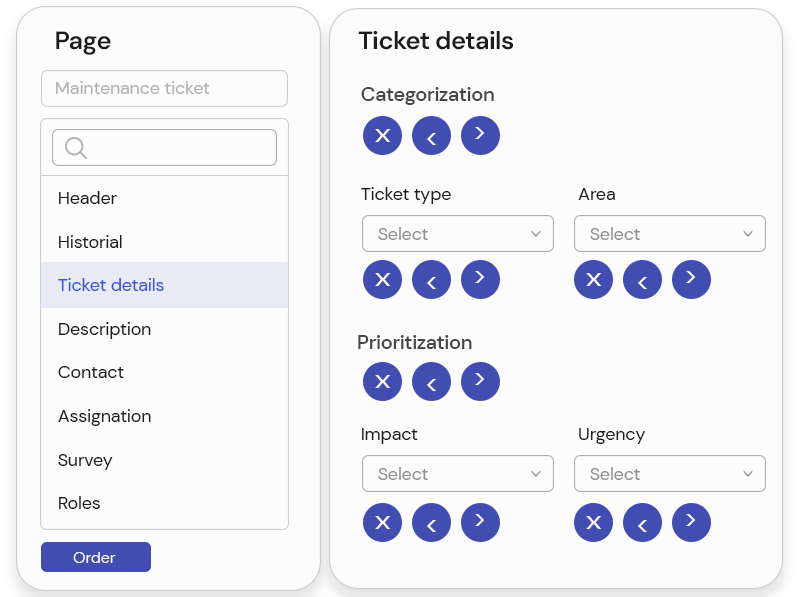The height and width of the screenshot is (597, 800).
Task: Open the Ticket type dropdown
Action: tap(457, 234)
